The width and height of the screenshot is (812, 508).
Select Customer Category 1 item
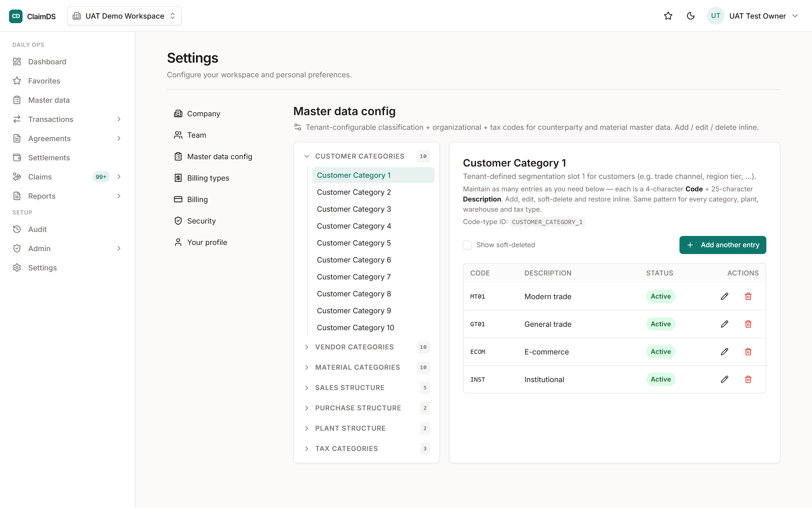coord(373,175)
